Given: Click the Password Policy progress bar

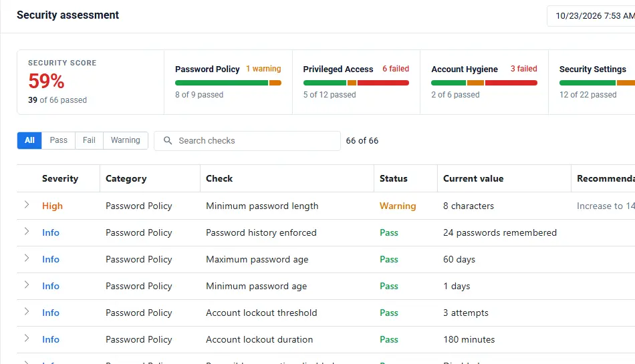Looking at the screenshot, I should (228, 83).
